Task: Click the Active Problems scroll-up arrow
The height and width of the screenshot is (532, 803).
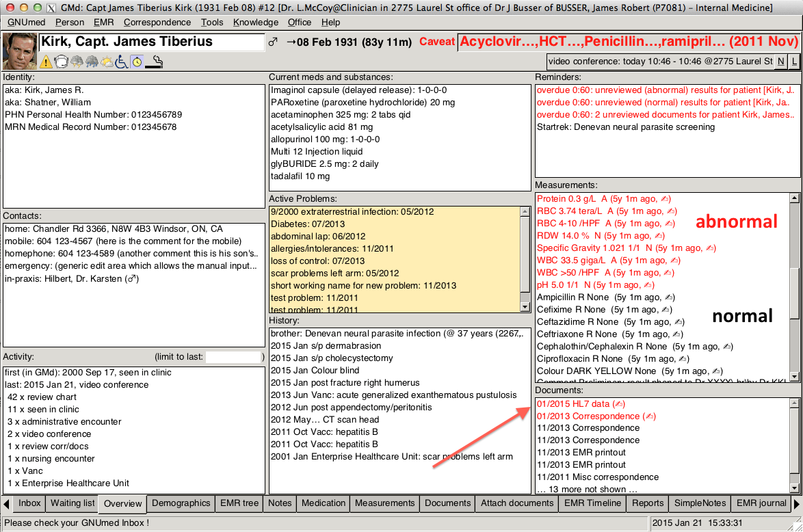Action: [x=525, y=211]
